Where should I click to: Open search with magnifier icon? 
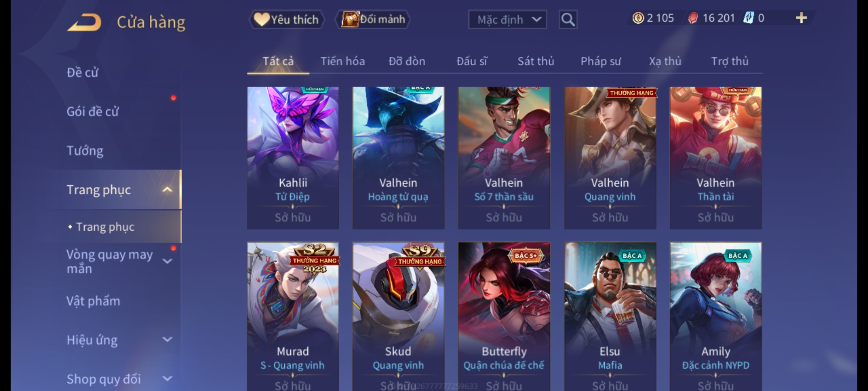(568, 20)
